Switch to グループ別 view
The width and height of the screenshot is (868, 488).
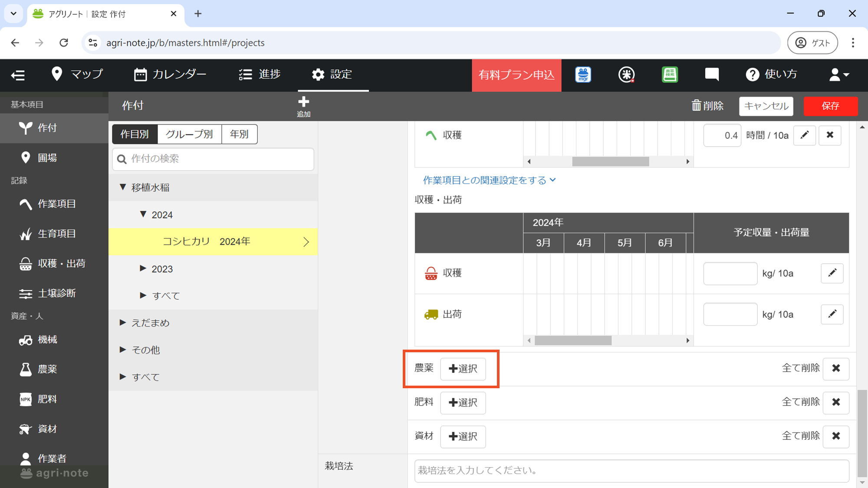[189, 134]
